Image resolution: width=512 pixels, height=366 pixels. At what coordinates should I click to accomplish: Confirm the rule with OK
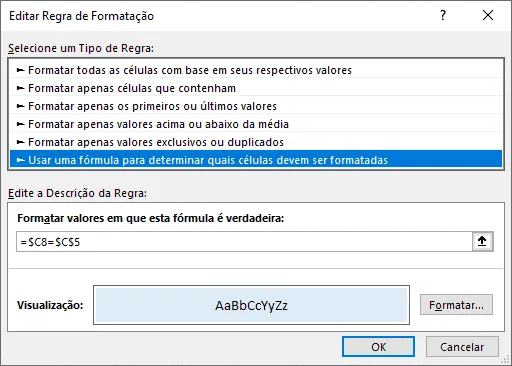[378, 347]
